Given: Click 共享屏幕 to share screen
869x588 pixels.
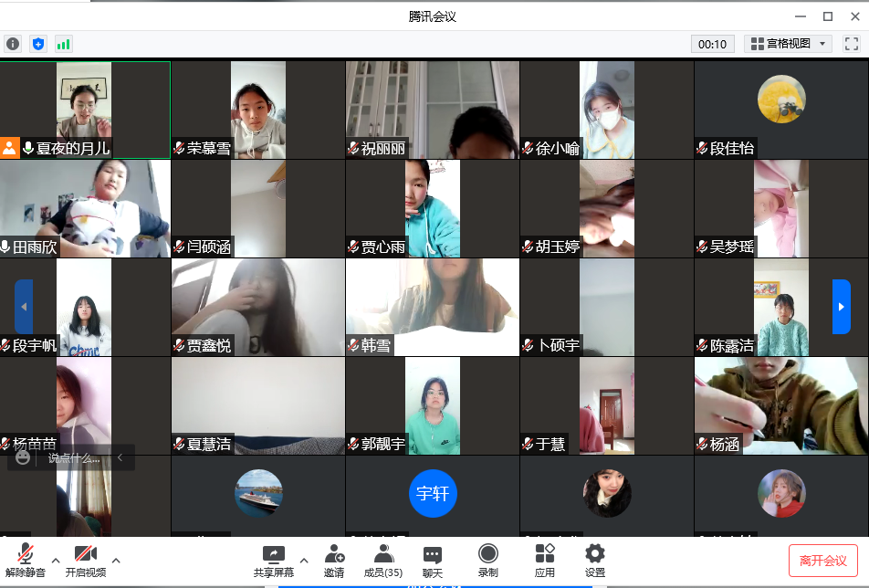Looking at the screenshot, I should click(x=274, y=560).
